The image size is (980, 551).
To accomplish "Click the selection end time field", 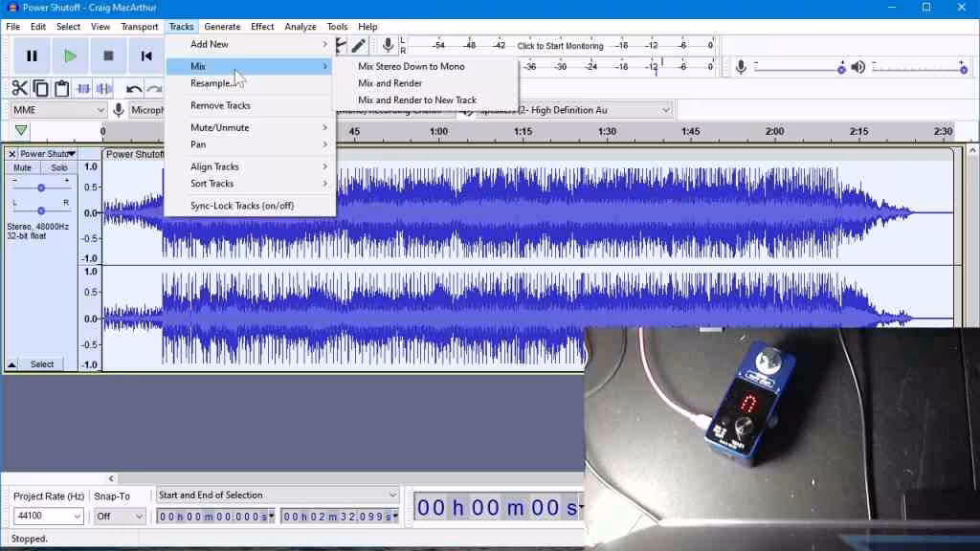I will tap(341, 517).
